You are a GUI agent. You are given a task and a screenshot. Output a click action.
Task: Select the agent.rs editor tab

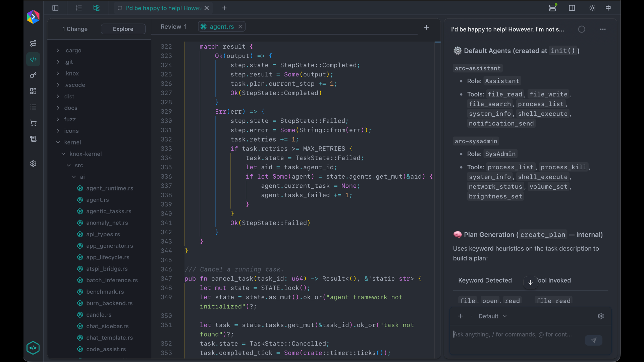pos(221,27)
